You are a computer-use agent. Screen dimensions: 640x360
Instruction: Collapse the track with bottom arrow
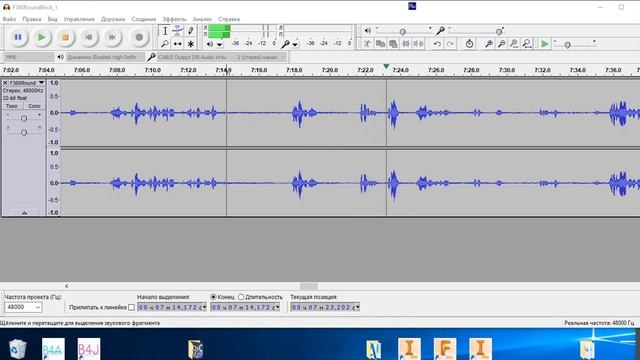tap(24, 213)
